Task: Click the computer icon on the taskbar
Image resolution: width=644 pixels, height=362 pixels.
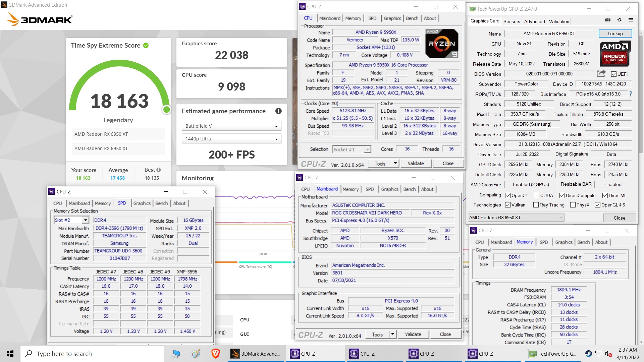Action: point(176,354)
